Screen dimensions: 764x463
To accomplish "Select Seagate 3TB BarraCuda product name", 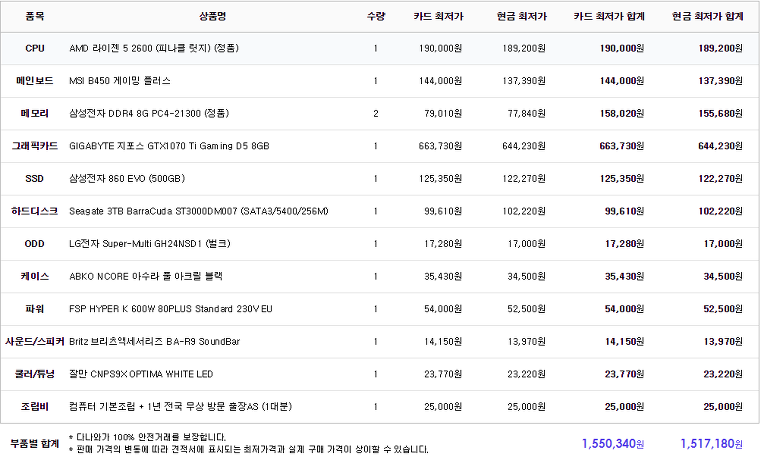I will tap(199, 212).
